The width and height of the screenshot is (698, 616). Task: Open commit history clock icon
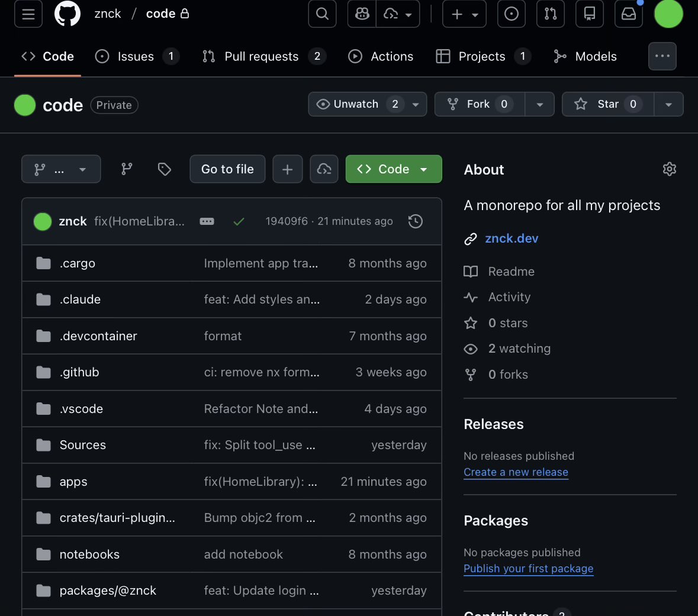(x=416, y=221)
